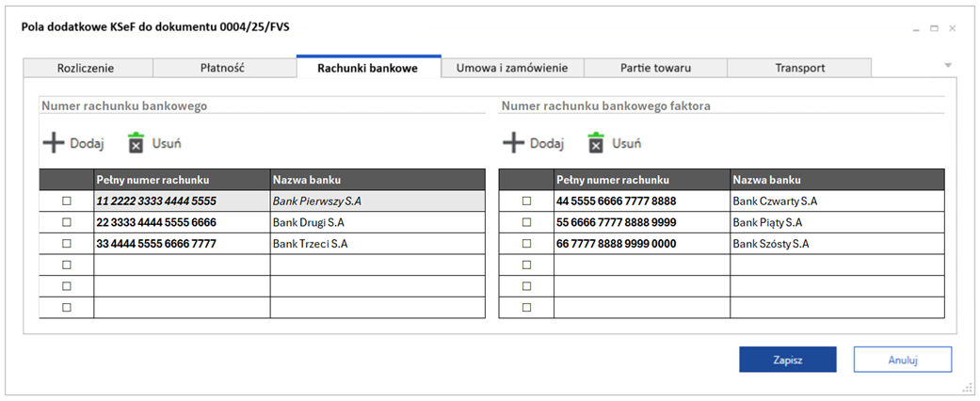The width and height of the screenshot is (980, 401).
Task: Maximize the Pola dodatkowe KSeF window
Action: click(x=935, y=28)
